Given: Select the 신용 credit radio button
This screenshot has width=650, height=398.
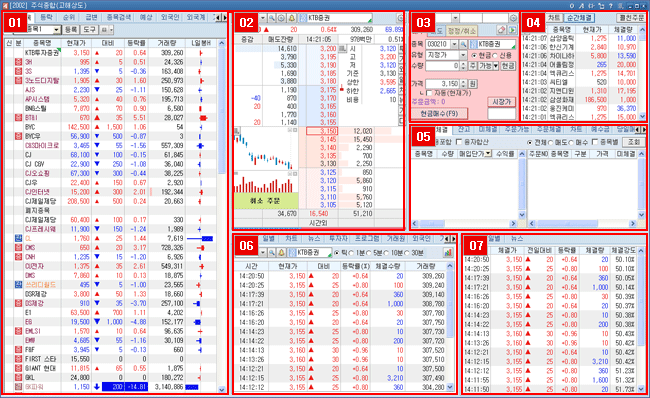Looking at the screenshot, I should [x=495, y=55].
